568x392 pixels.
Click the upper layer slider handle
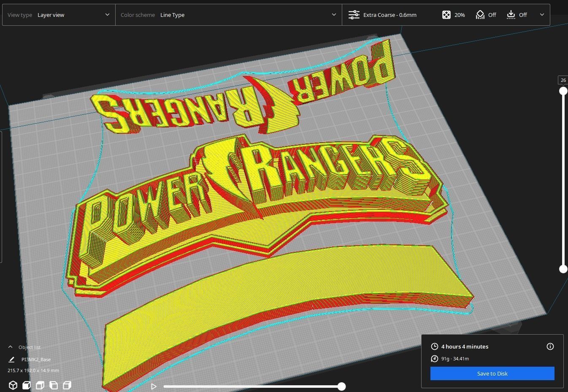click(563, 91)
